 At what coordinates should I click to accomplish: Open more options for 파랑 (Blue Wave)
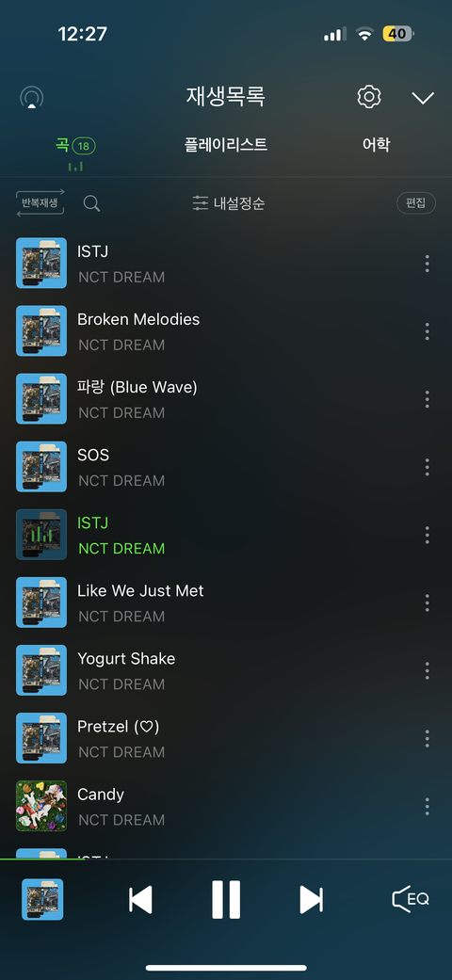[x=427, y=399]
